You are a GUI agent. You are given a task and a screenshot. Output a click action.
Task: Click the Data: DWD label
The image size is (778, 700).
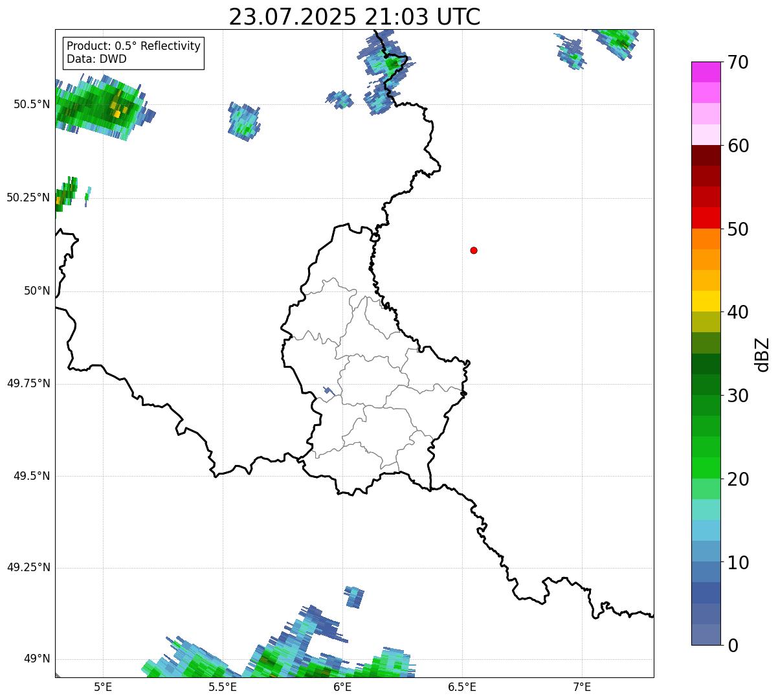click(x=96, y=59)
